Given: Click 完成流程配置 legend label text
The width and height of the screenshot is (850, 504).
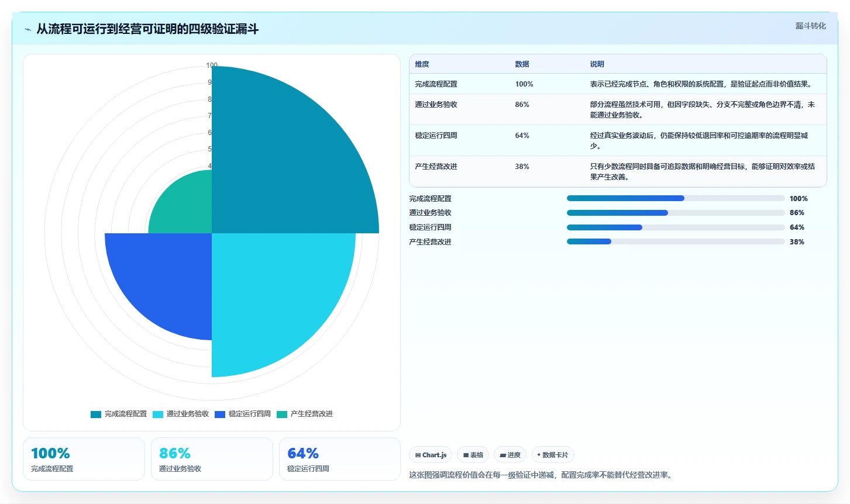Looking at the screenshot, I should click(x=126, y=414).
